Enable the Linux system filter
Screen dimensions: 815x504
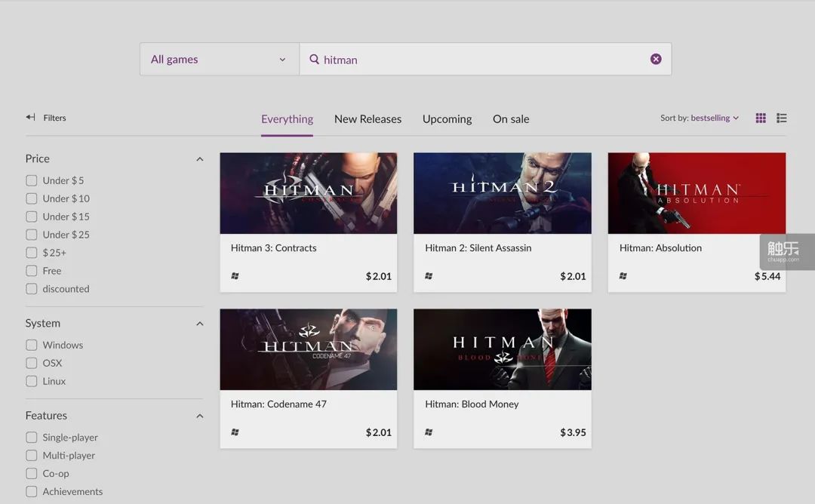click(32, 381)
